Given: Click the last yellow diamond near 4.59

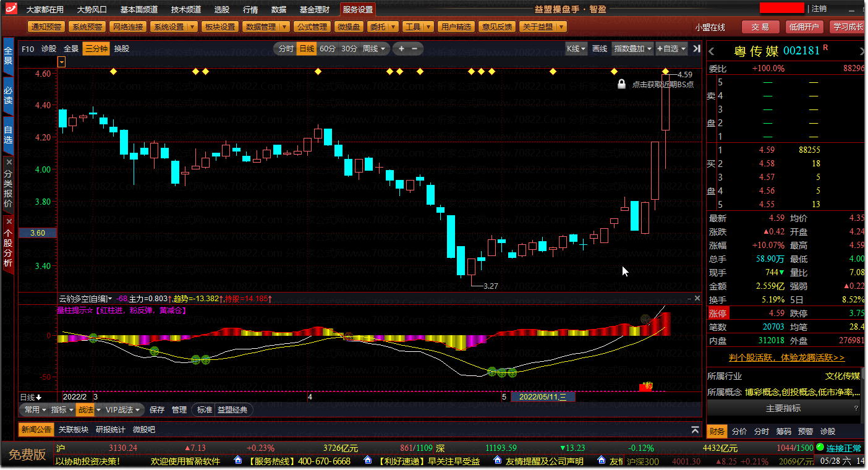Looking at the screenshot, I should pos(666,72).
